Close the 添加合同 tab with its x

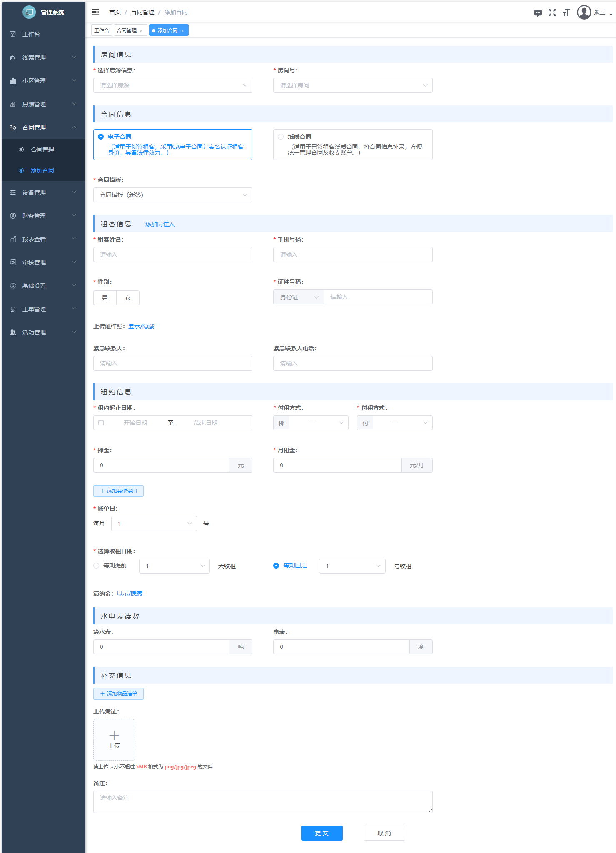pyautogui.click(x=182, y=31)
